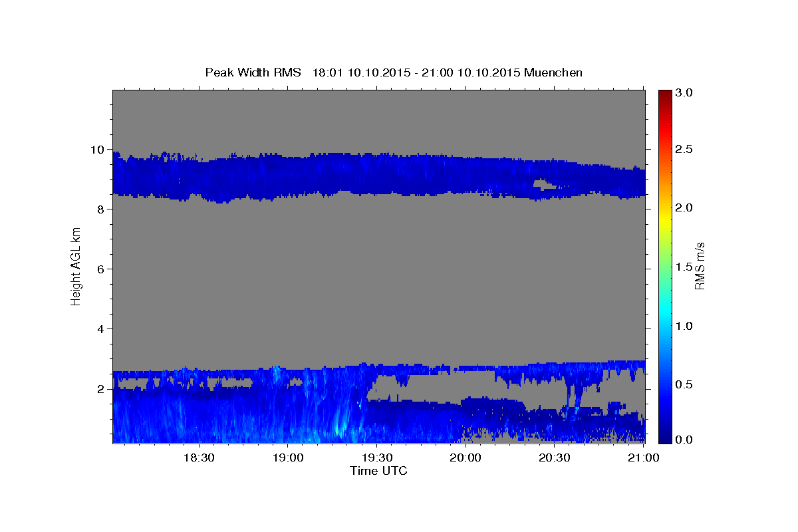Click the 'Muenchen' station name in title
This screenshot has width=798, height=532.
[x=553, y=72]
